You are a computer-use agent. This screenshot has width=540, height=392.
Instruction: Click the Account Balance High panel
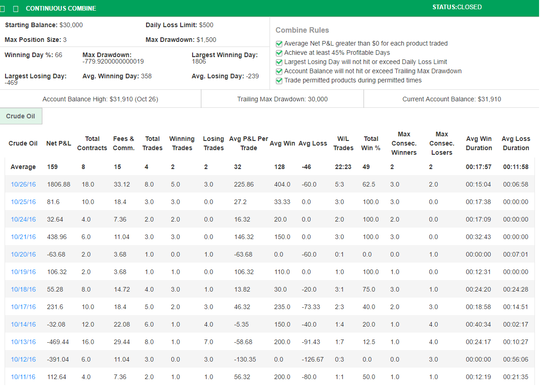pos(100,99)
